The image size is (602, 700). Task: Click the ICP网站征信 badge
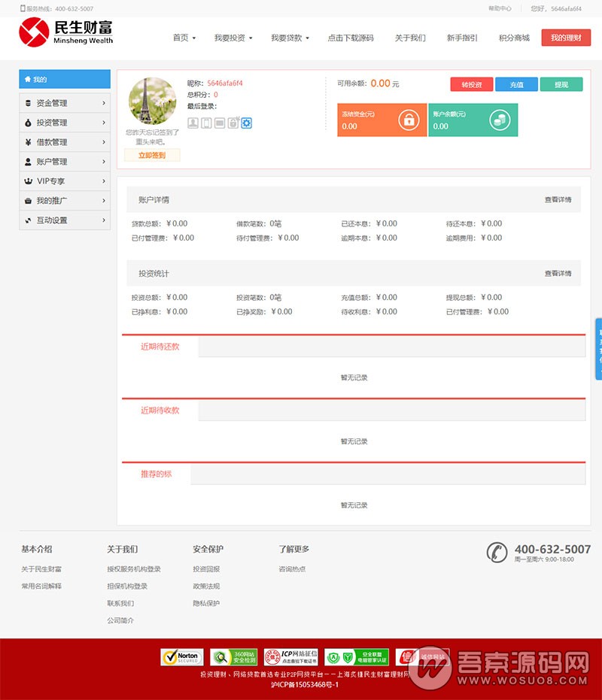[x=290, y=657]
